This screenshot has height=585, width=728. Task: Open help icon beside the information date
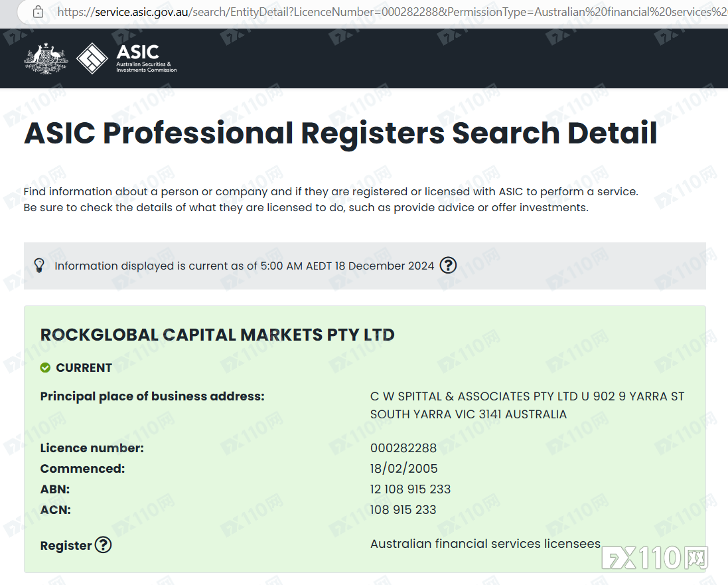coord(449,266)
